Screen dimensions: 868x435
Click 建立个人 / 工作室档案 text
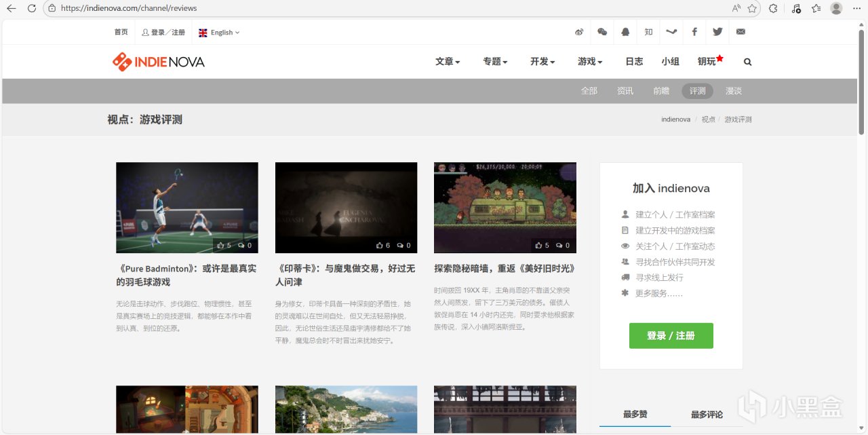[x=675, y=214]
